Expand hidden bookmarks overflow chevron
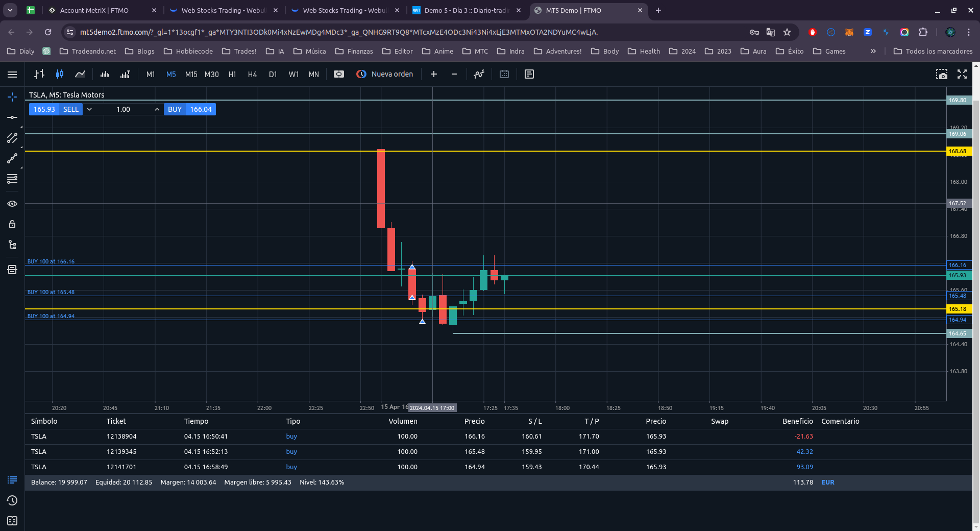The width and height of the screenshot is (980, 531). pos(873,51)
